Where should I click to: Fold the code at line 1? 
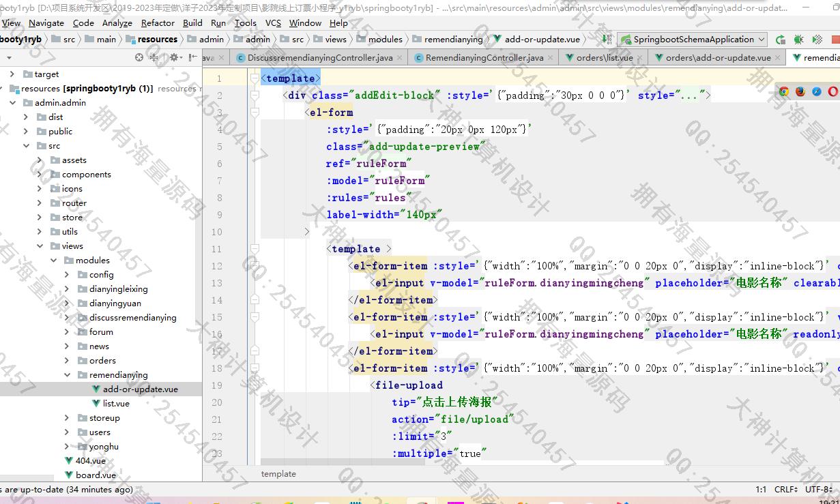pos(255,78)
